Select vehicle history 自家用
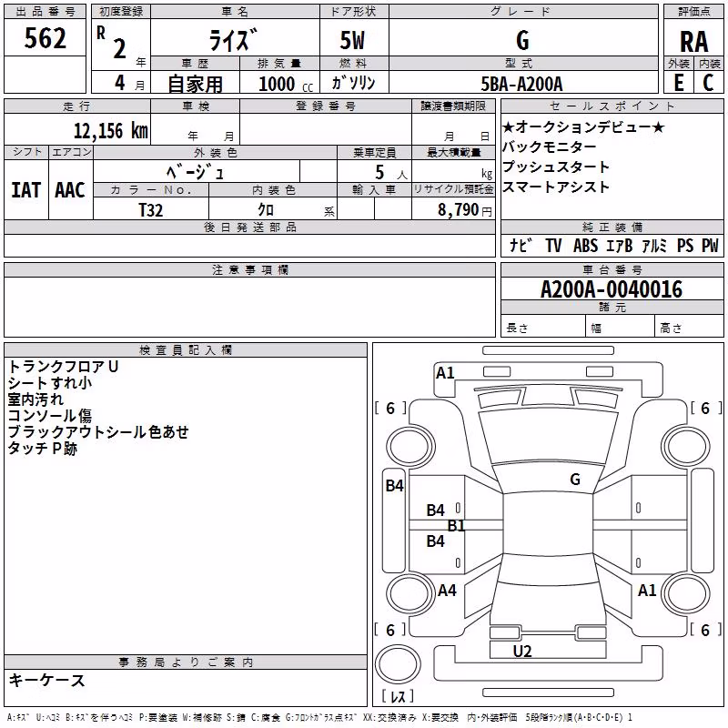The image size is (728, 728). [195, 84]
